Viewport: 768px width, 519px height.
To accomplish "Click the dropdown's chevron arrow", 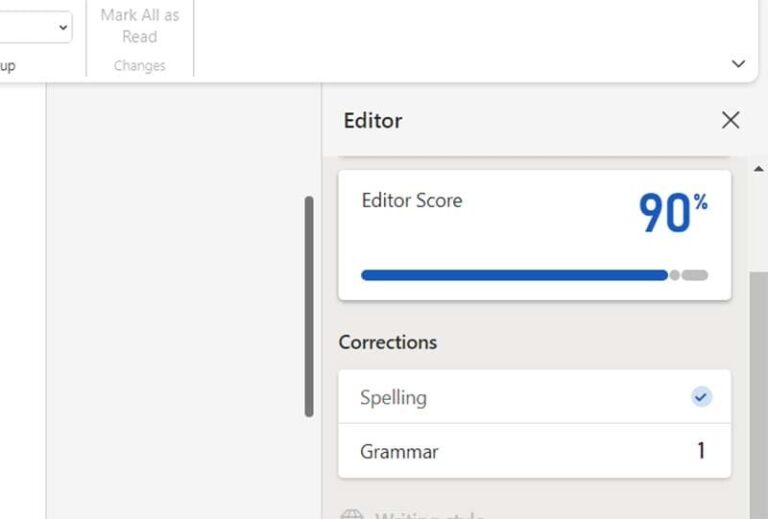I will tap(63, 27).
